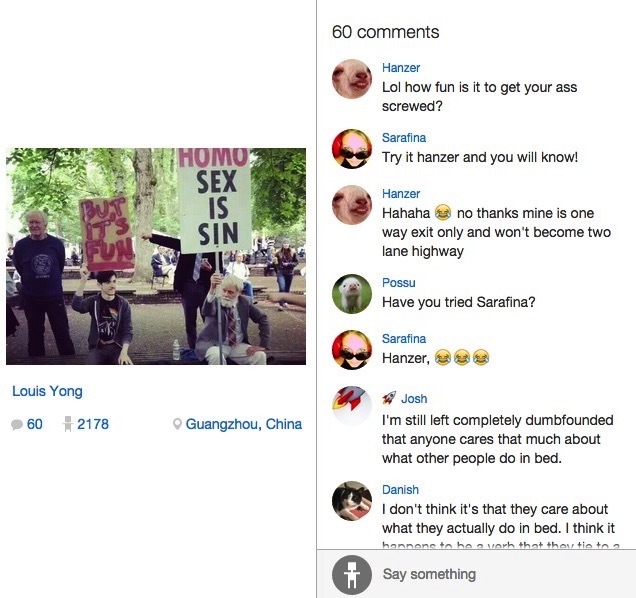Click Hanzer's avatar on the first comment
This screenshot has width=636, height=598.
click(352, 78)
